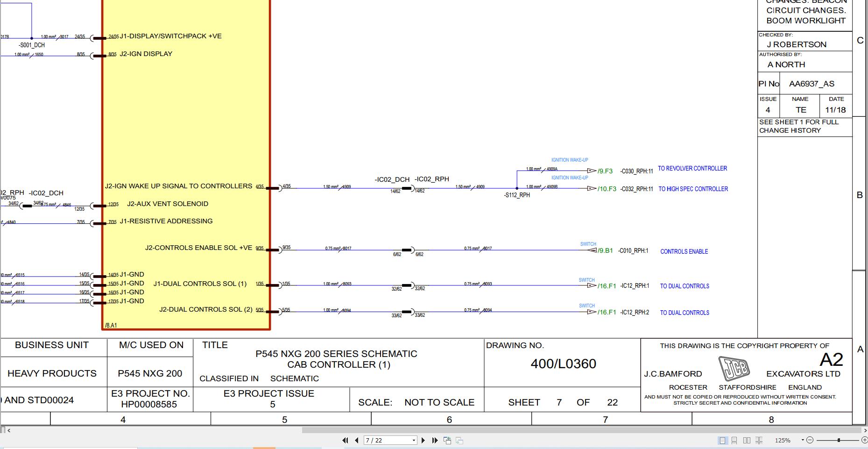Click the zoom out minus button

(810, 440)
